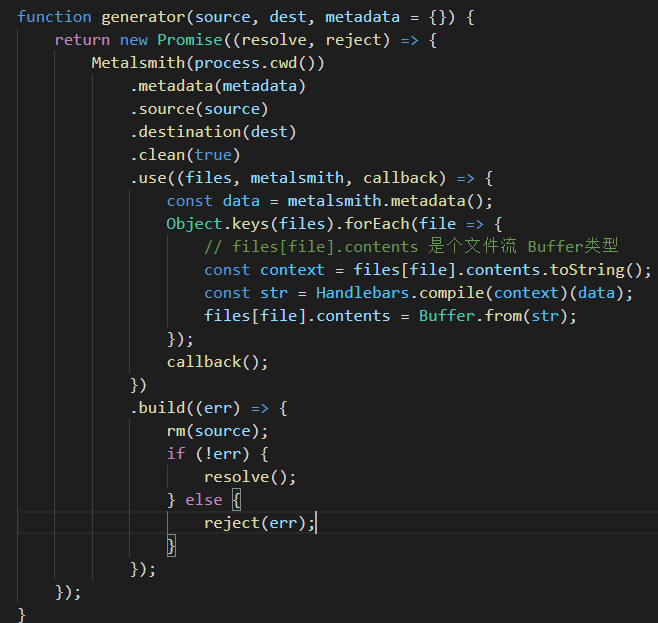Viewport: 658px width, 623px height.
Task: Click the function keyword on the first line
Action: pyautogui.click(x=55, y=16)
